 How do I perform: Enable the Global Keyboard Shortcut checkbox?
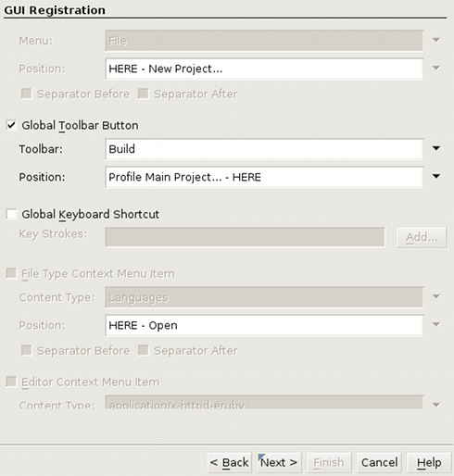11,214
